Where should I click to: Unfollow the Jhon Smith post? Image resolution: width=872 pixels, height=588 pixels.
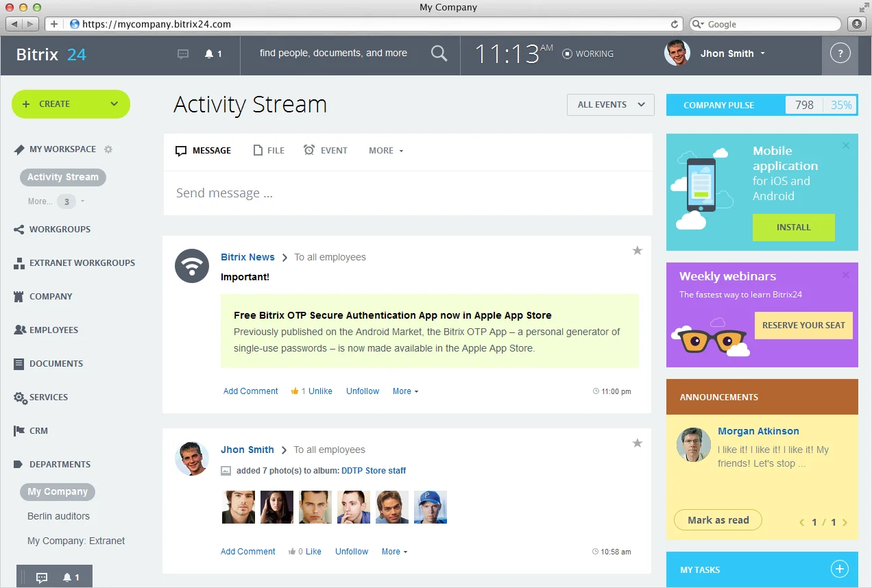[x=352, y=552]
